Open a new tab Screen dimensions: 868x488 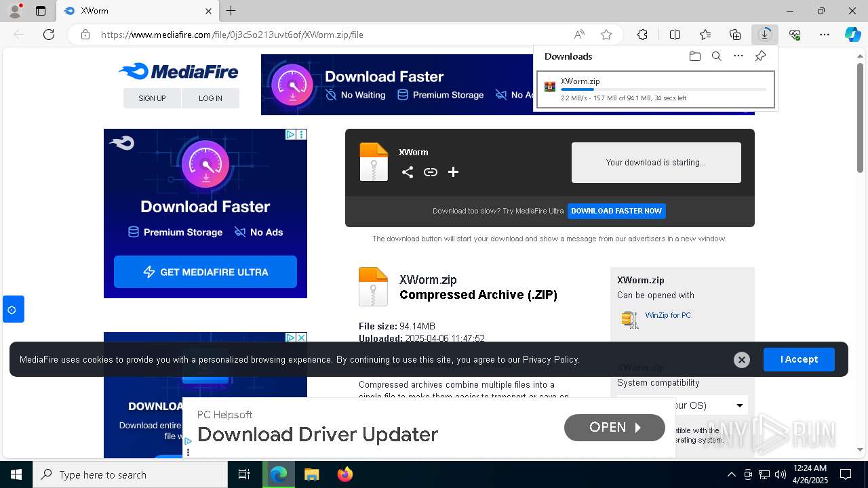(x=231, y=11)
